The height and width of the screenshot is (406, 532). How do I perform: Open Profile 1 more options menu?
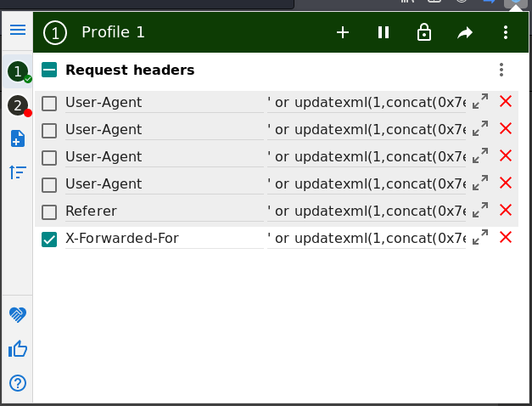point(506,32)
